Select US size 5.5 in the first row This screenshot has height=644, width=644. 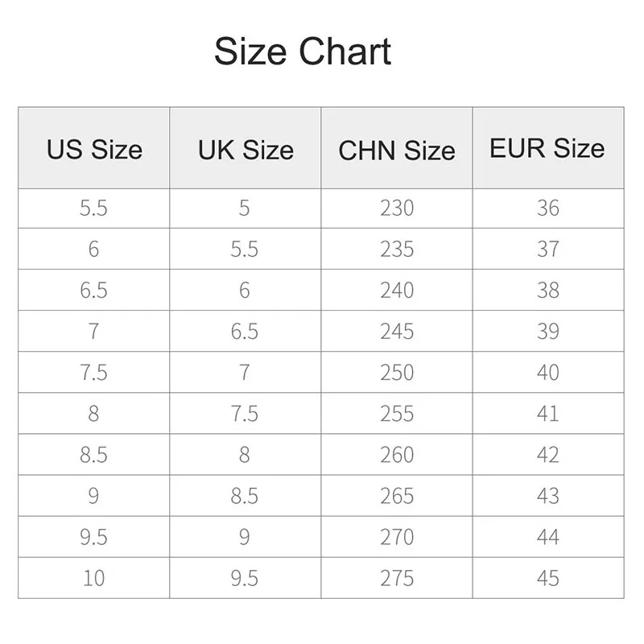pos(93,208)
